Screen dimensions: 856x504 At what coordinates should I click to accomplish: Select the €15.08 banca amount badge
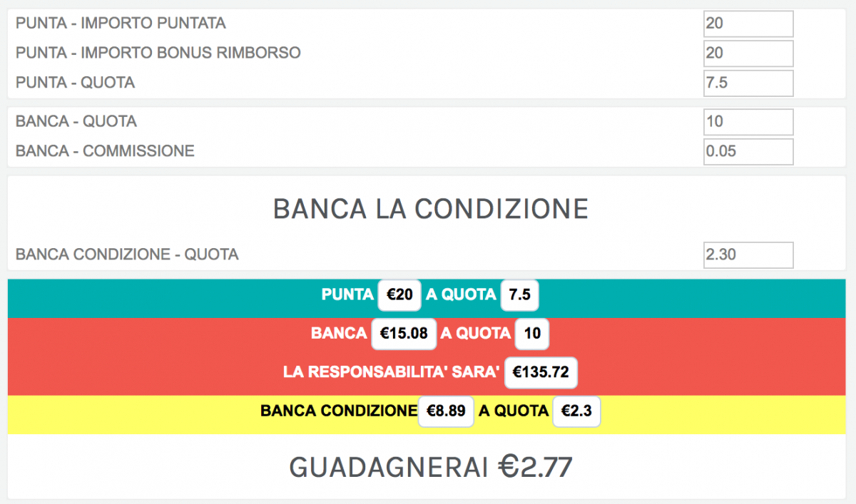click(x=404, y=334)
